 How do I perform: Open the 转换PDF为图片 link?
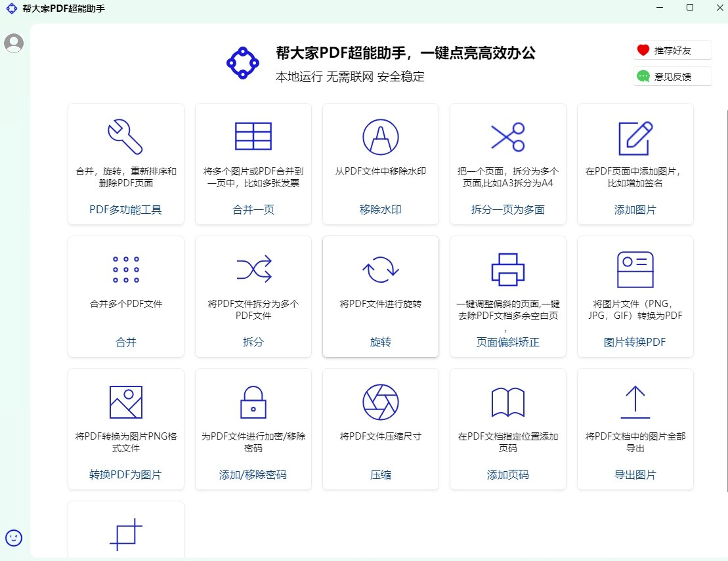coord(125,474)
